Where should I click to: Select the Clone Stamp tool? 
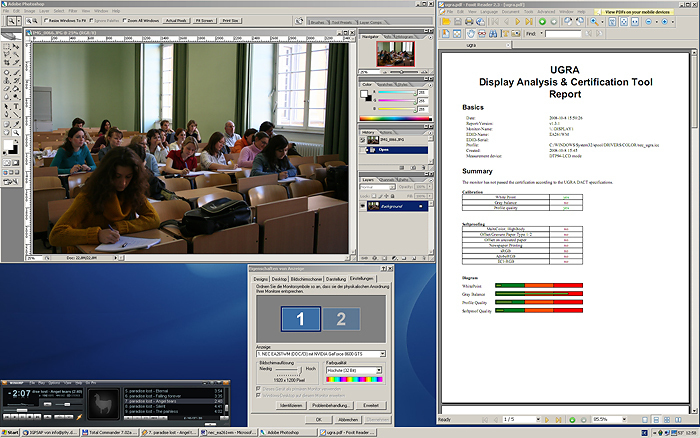[x=6, y=81]
